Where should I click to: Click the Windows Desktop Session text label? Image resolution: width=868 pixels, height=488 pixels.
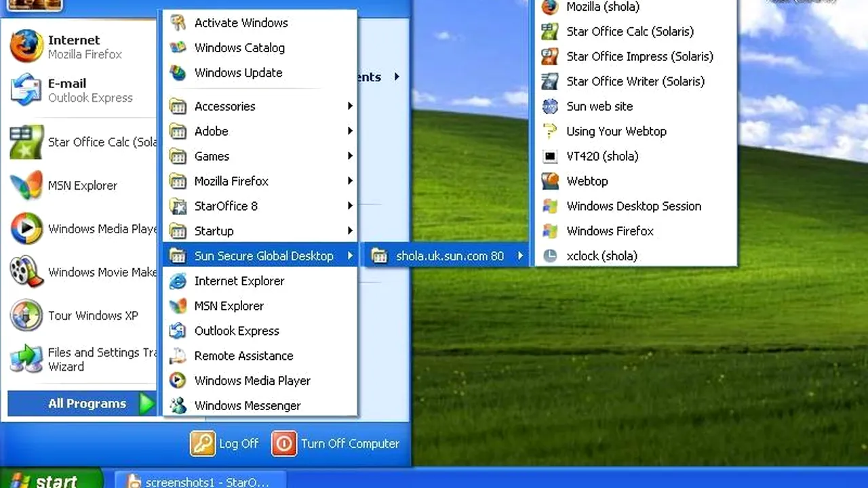tap(633, 206)
